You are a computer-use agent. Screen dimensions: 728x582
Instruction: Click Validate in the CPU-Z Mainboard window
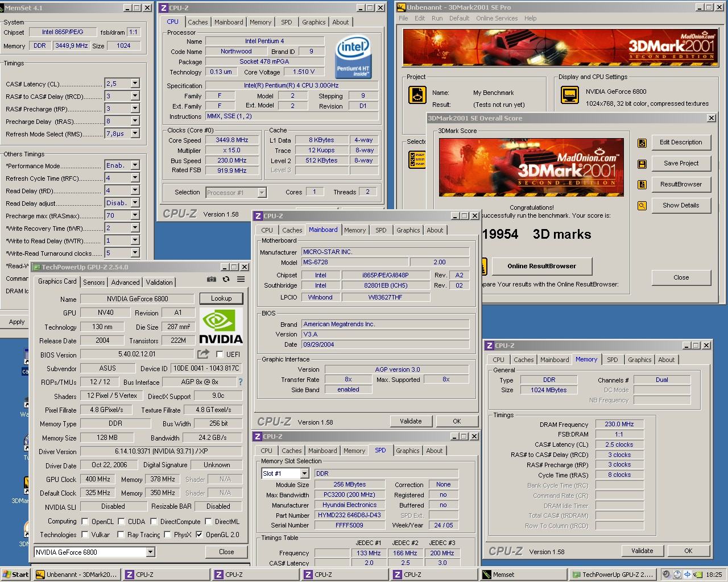(411, 421)
